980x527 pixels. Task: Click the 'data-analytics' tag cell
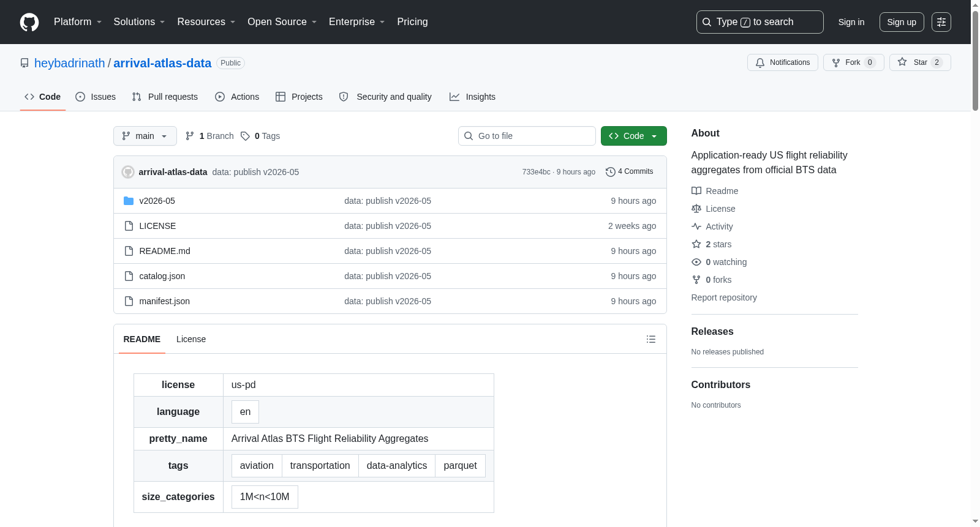click(x=397, y=466)
